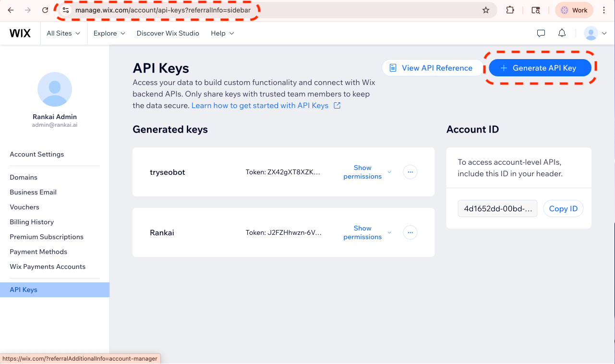Bookmark the page using the star icon
Screen dimensions: 615x364
point(485,10)
